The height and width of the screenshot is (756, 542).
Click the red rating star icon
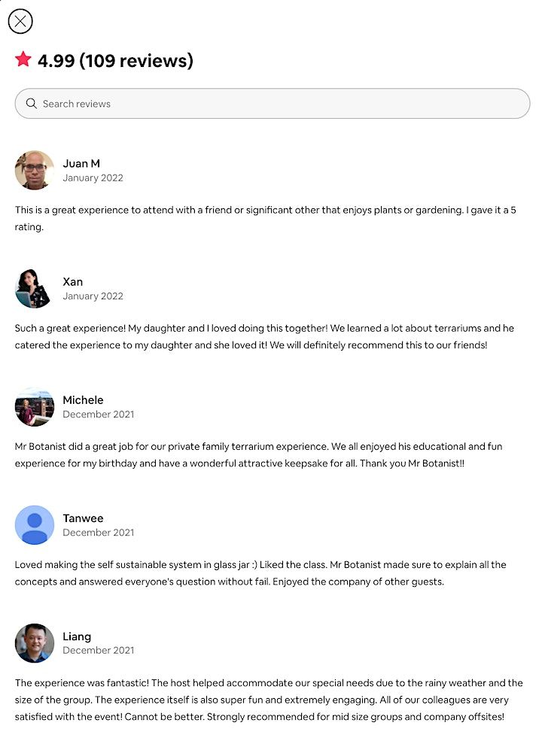(x=23, y=59)
